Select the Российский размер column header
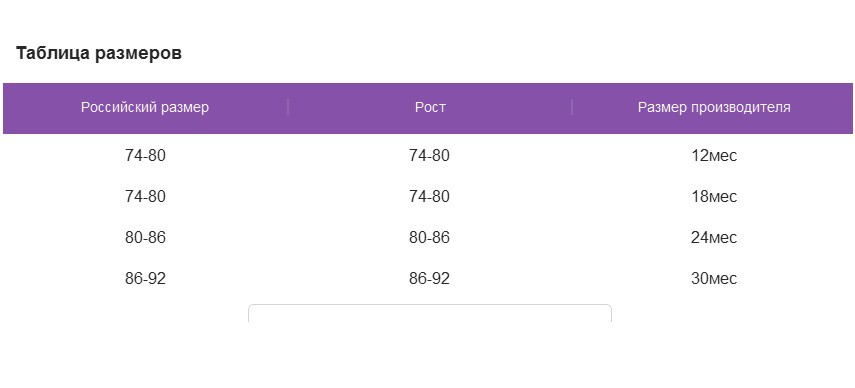This screenshot has height=388, width=855. (145, 107)
